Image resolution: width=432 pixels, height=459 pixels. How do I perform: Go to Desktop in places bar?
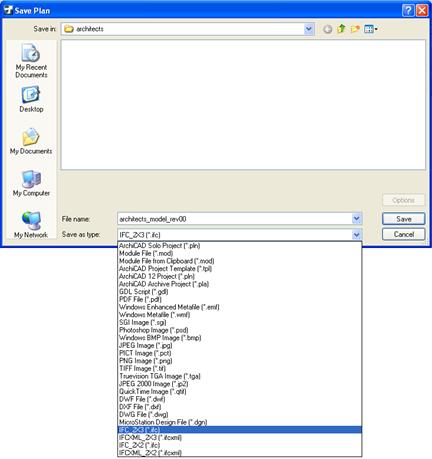[x=31, y=99]
